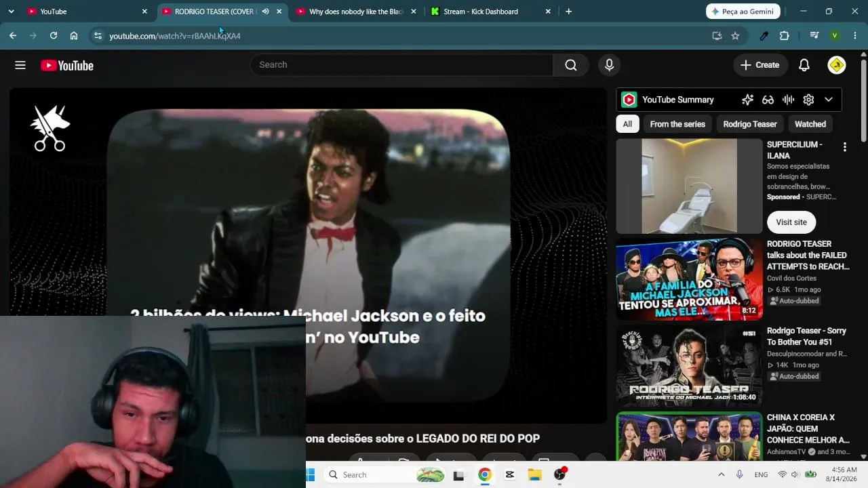Image resolution: width=868 pixels, height=488 pixels.
Task: Open YouTube notifications bell
Action: coord(804,65)
